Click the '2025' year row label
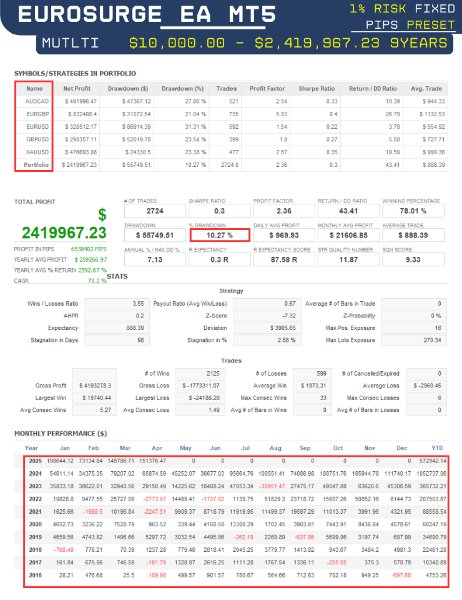 coord(35,461)
